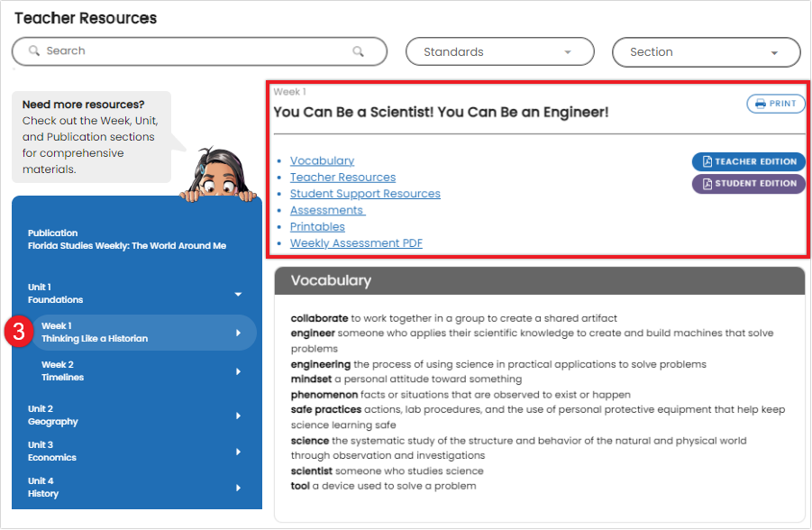The width and height of the screenshot is (812, 530).
Task: Open the Section dropdown
Action: pos(706,52)
